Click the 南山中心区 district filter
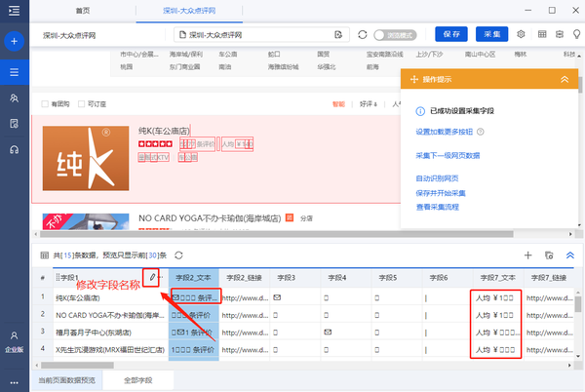Viewport: 585px width, 392px height. point(480,54)
